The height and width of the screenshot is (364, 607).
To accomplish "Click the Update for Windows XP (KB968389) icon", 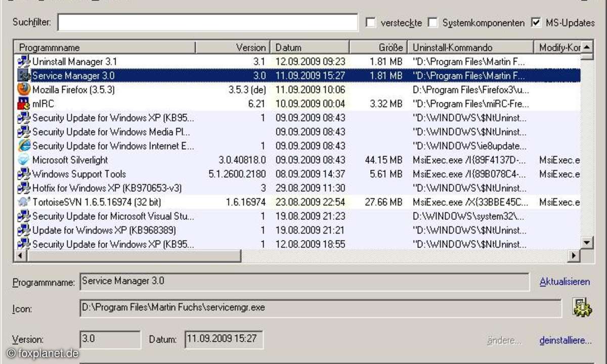I will 24,230.
